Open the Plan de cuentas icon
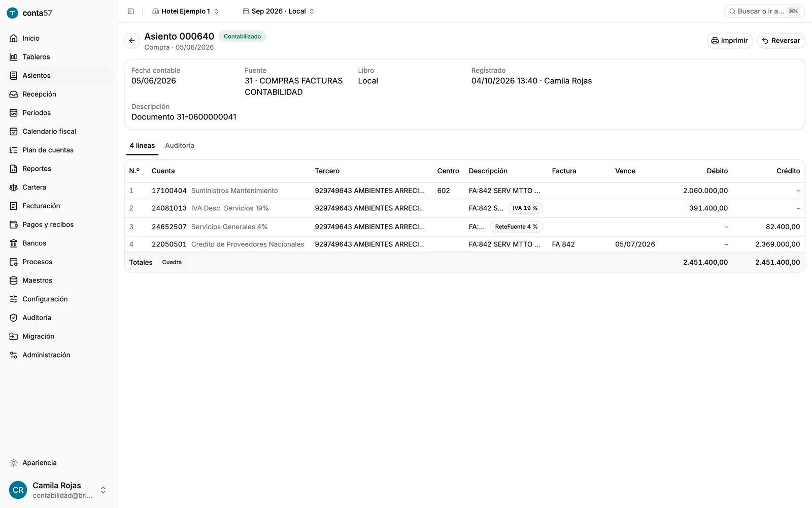Screen dimensions: 812x508 click(x=14, y=150)
